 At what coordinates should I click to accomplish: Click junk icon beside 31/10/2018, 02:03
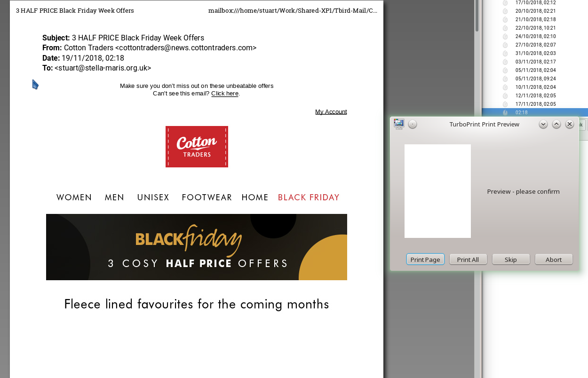tap(505, 53)
